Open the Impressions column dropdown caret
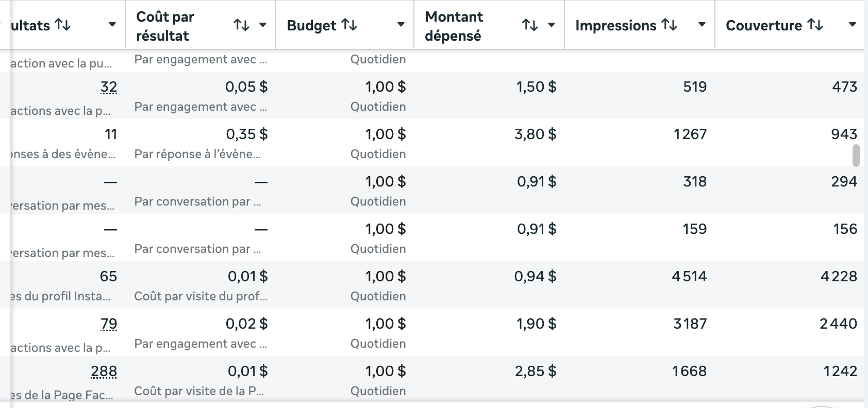This screenshot has width=868, height=408. pyautogui.click(x=702, y=25)
